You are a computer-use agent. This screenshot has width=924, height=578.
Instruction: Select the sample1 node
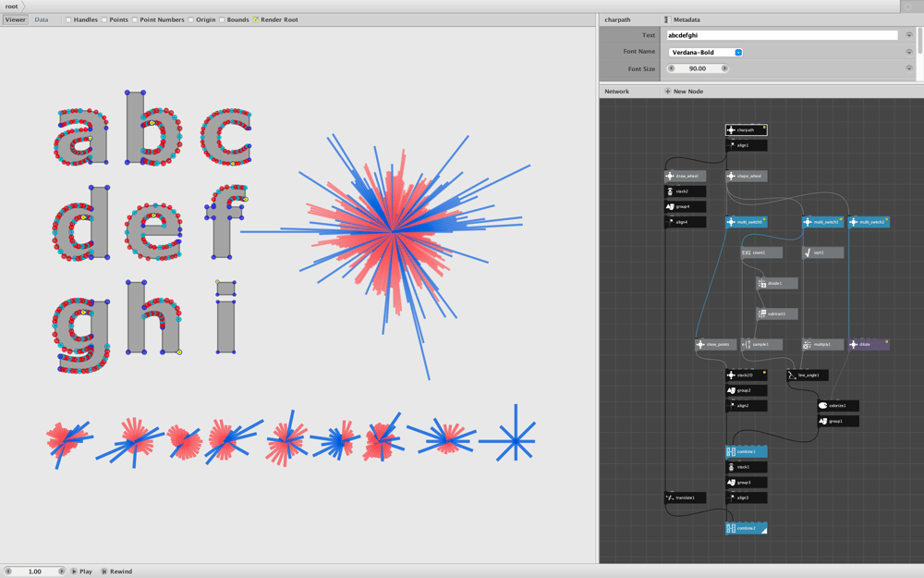pos(761,344)
